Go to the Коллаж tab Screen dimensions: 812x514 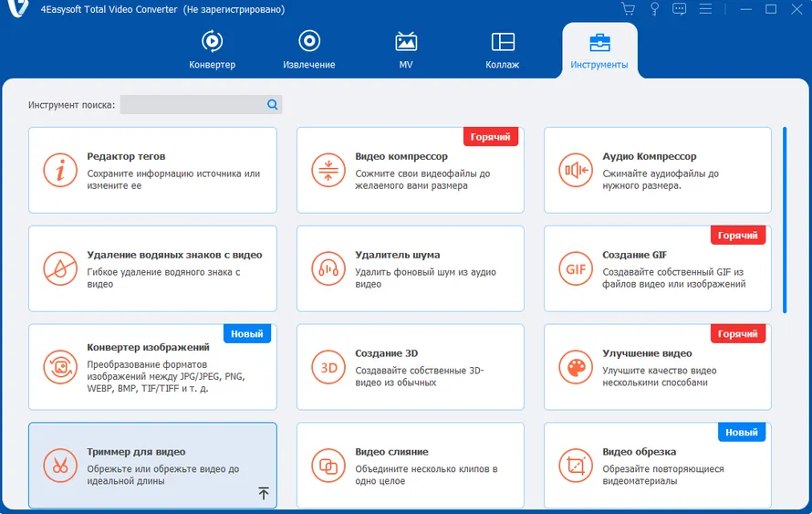pos(503,50)
